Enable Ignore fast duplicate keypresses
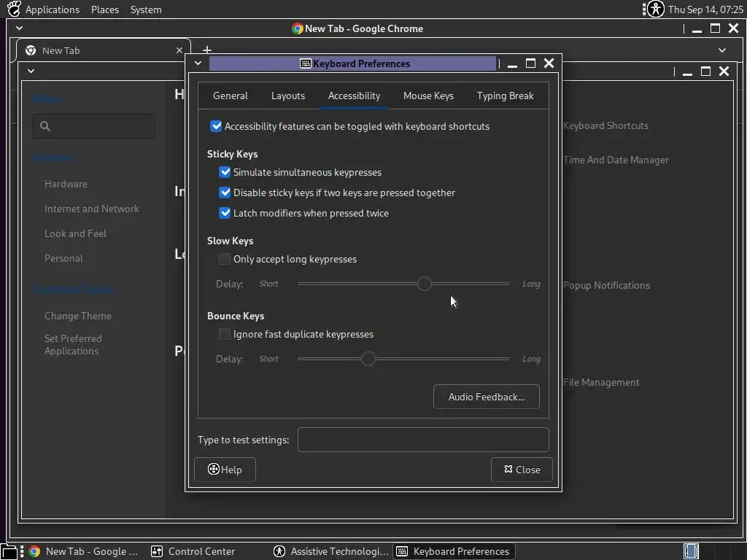 click(225, 334)
